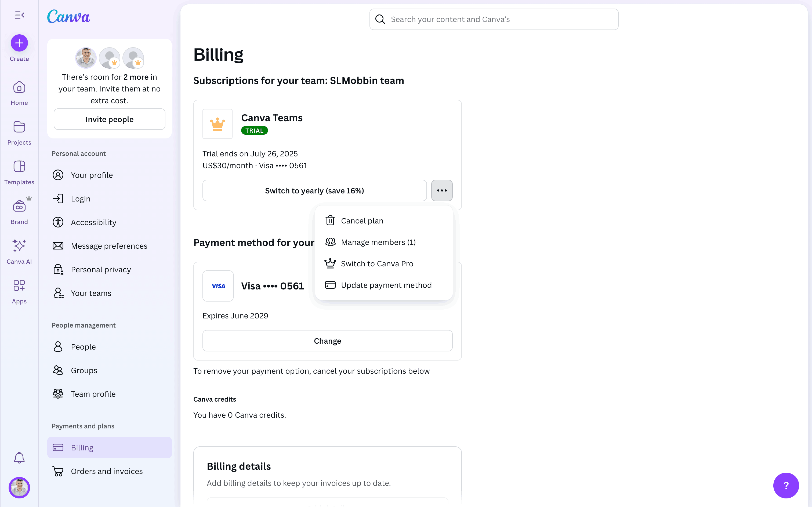Screen dimensions: 812x507
Task: Select Cancel plan from the menu
Action: (362, 221)
